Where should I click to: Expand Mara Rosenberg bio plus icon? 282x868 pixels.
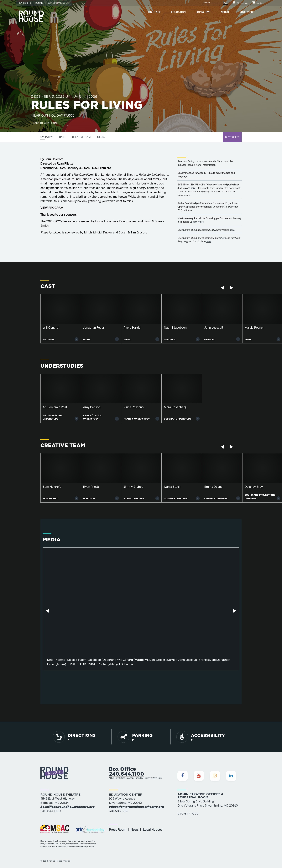coord(198,419)
